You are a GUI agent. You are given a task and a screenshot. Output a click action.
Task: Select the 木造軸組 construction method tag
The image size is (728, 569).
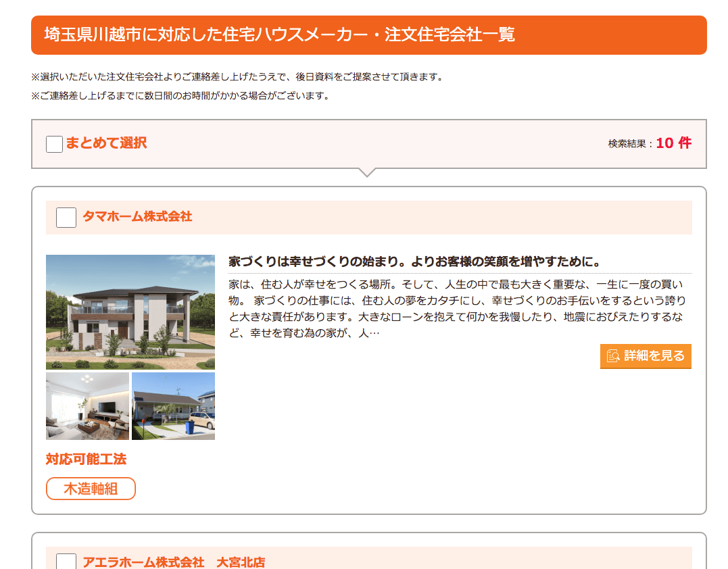[x=91, y=489]
